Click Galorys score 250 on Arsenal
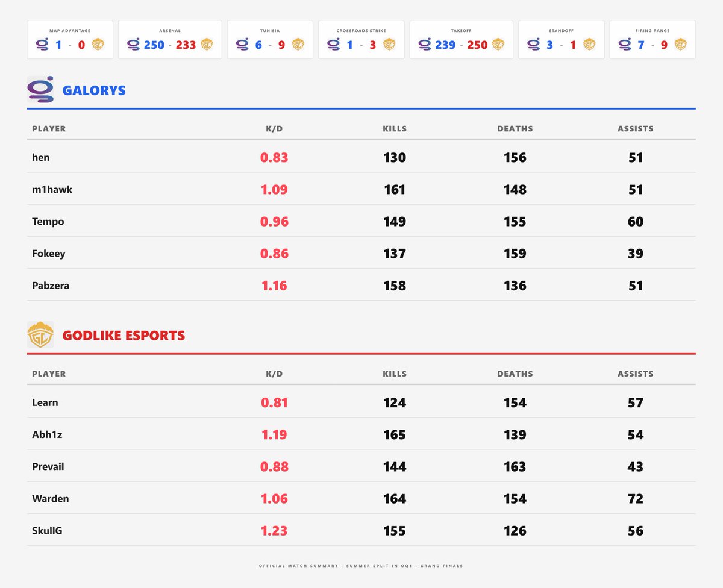This screenshot has width=723, height=588. click(x=154, y=45)
